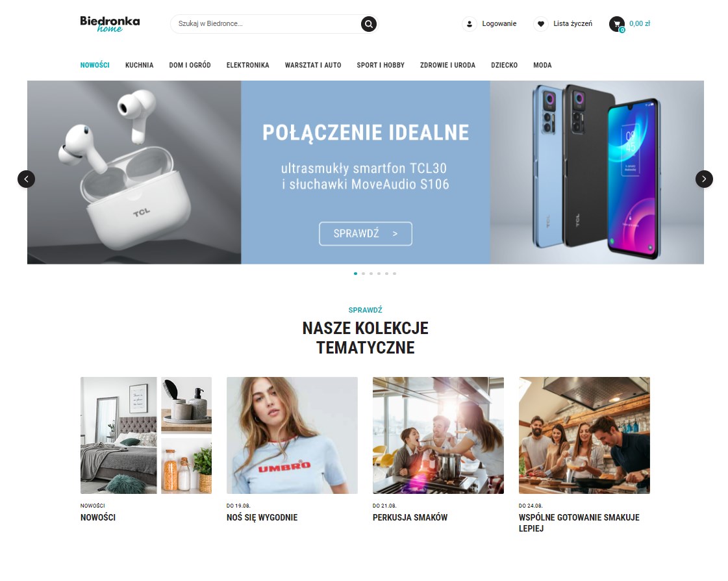Click the Wspólne gotowanie smakuje lepiej title
728x581 pixels.
tap(579, 523)
